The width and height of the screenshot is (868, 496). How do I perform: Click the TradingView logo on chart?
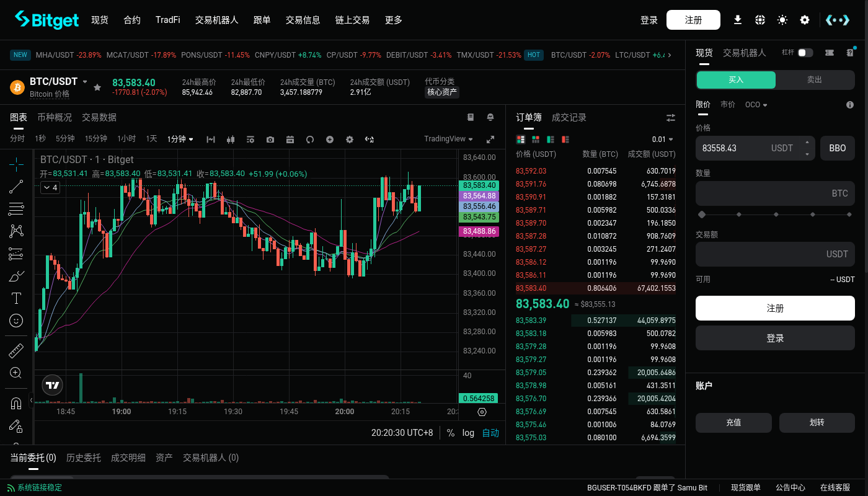[x=53, y=385]
